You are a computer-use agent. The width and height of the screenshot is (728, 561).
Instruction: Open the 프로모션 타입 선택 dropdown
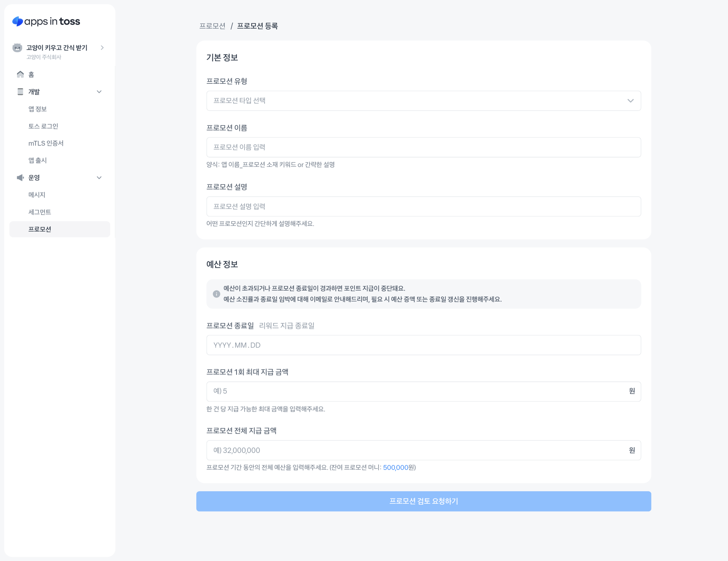[x=423, y=101]
